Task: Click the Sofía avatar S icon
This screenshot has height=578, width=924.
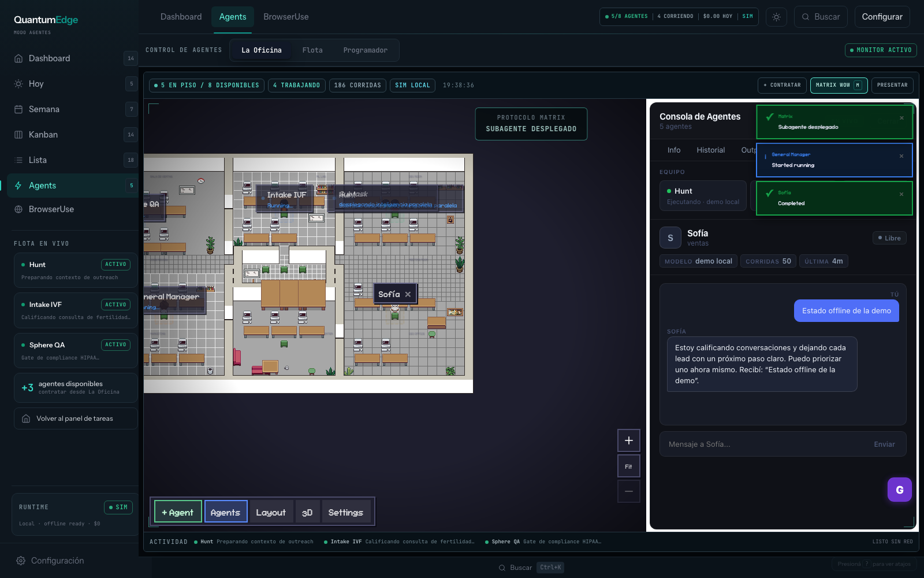Action: click(670, 238)
